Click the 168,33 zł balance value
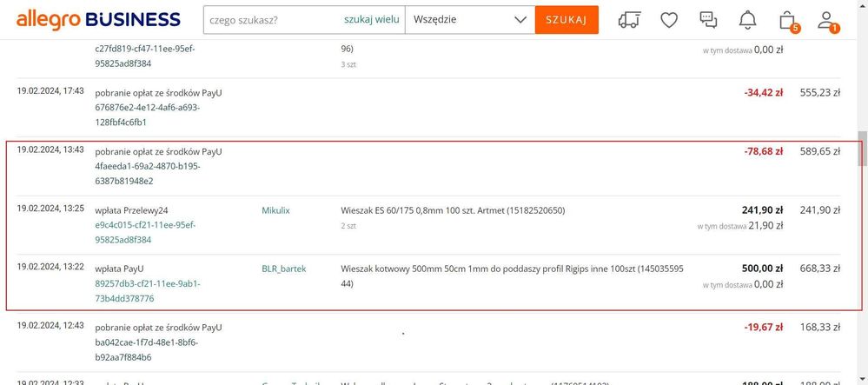 pyautogui.click(x=820, y=328)
